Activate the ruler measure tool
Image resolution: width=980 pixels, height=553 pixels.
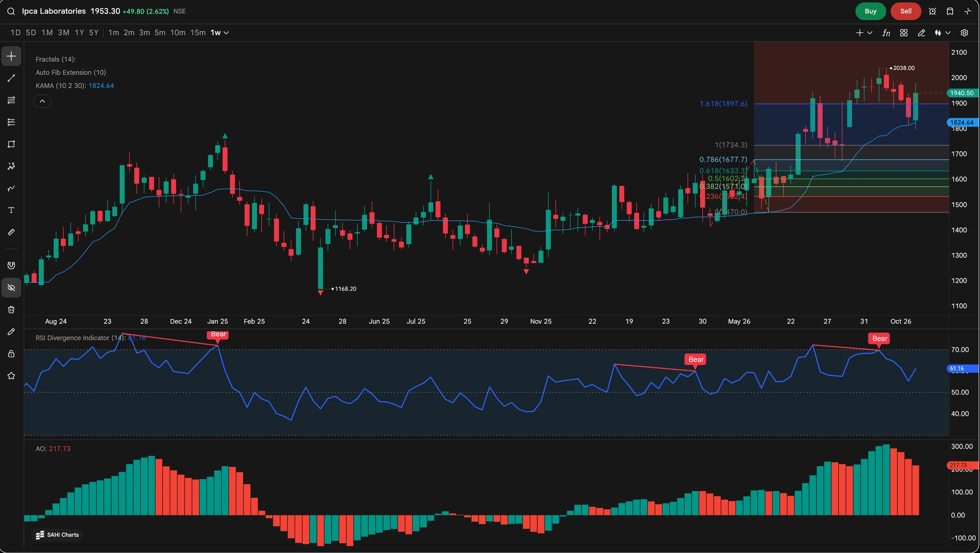pos(11,232)
